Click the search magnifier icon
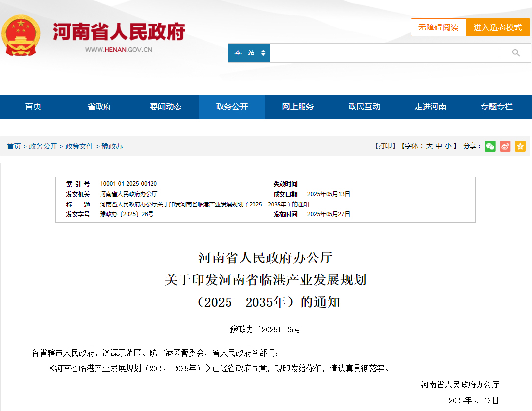532x411 pixels. [x=516, y=53]
